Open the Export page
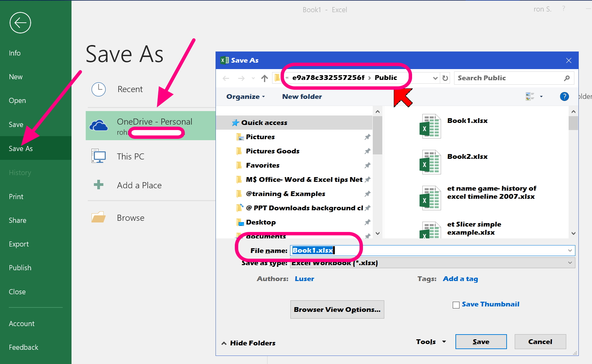The image size is (592, 364). pyautogui.click(x=19, y=244)
